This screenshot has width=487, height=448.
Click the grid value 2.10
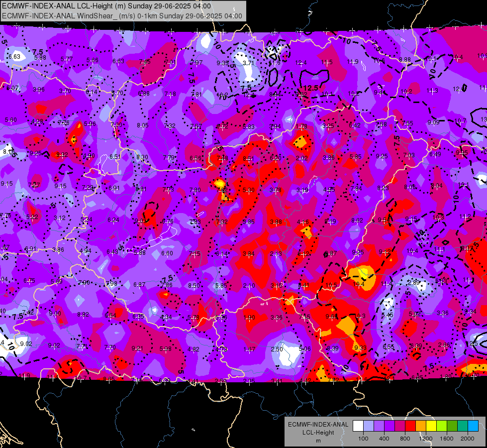249,285
